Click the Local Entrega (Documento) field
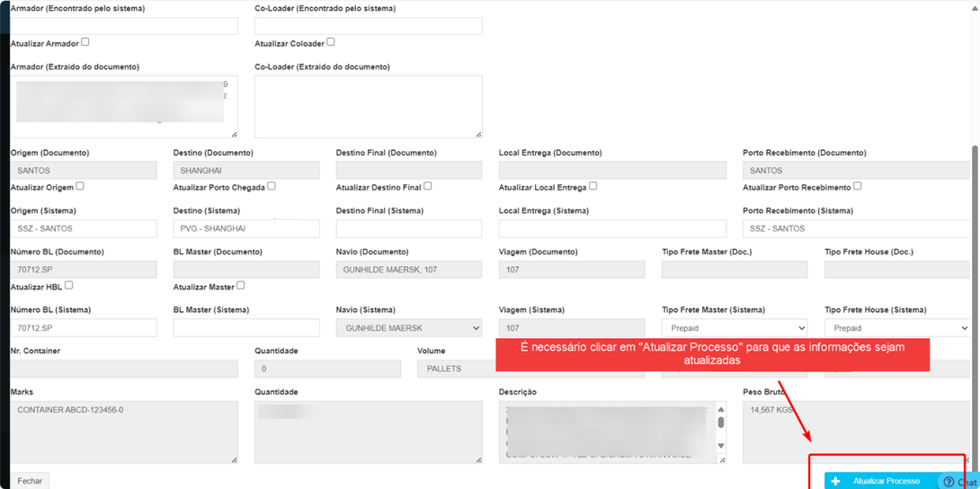Image resolution: width=980 pixels, height=489 pixels. (612, 171)
